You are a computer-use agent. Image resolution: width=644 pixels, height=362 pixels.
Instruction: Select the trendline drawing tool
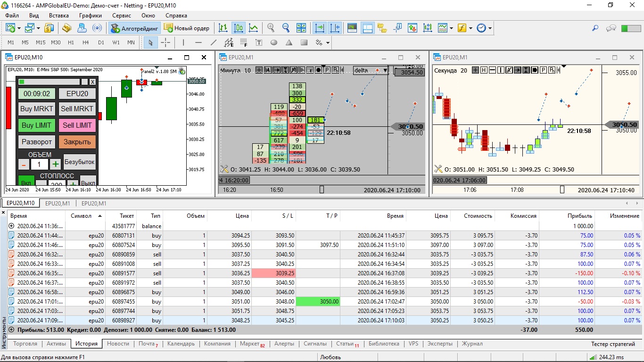click(214, 42)
